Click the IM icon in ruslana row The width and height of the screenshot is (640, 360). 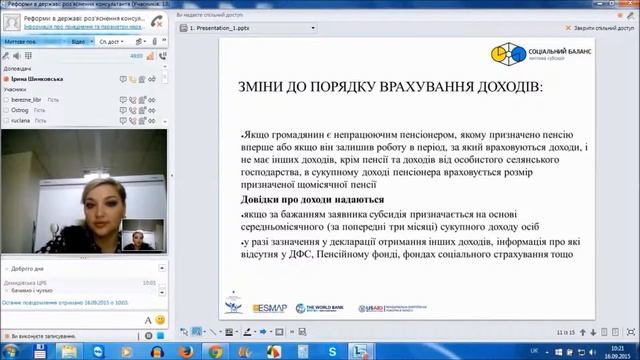coord(123,121)
